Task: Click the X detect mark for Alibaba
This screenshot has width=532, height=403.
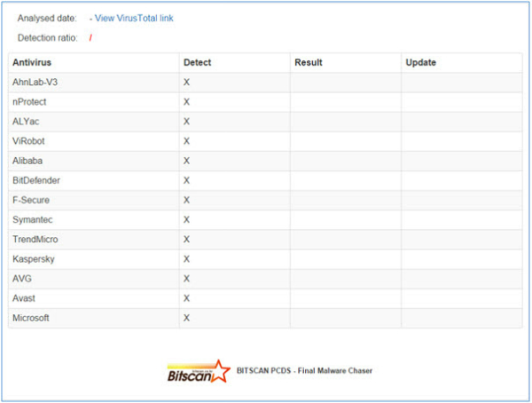Action: 186,161
